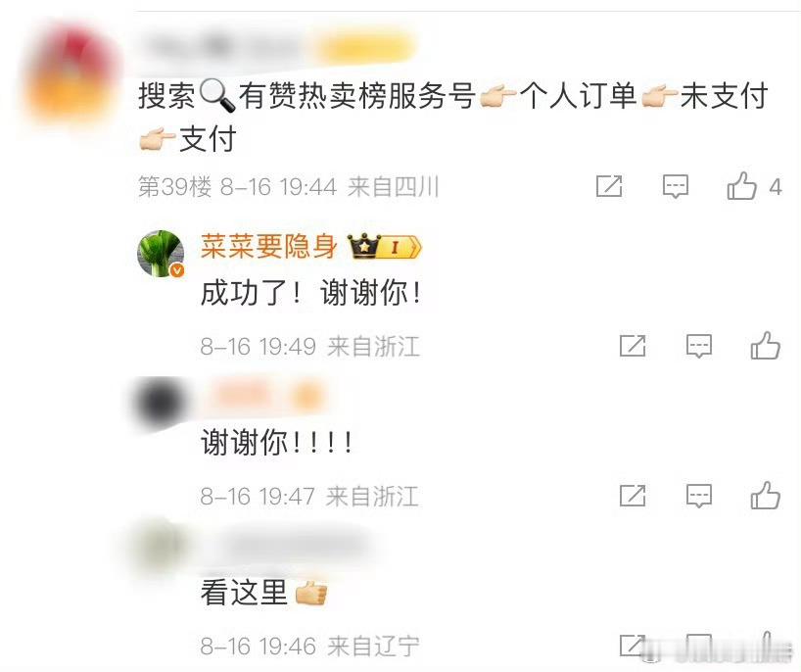Share the floor 39 comment from 四川
Viewport: 801px width, 672px height.
pos(609,186)
